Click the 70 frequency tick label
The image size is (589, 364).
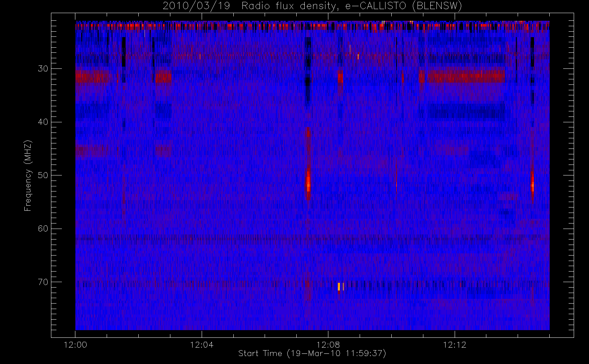point(43,282)
